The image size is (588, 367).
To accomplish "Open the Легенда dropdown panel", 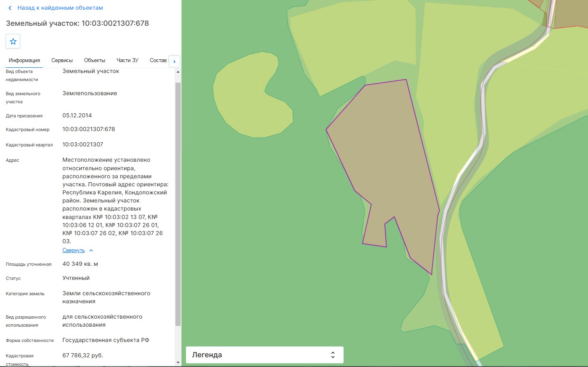I will coord(265,355).
